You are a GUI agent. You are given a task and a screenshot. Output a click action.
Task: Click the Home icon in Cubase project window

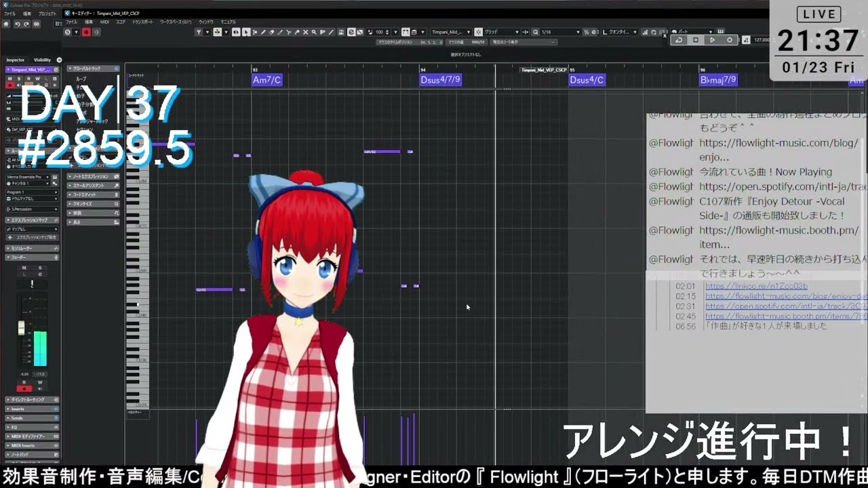click(x=6, y=24)
